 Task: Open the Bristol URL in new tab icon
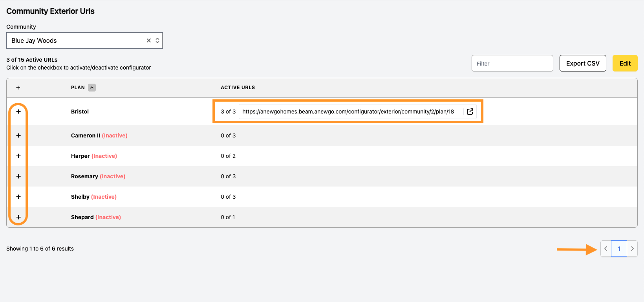(470, 112)
